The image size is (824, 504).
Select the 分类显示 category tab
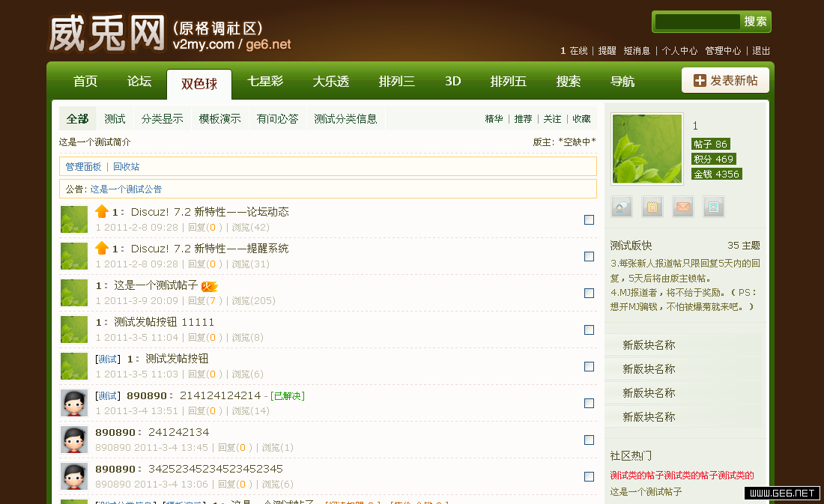tap(163, 119)
